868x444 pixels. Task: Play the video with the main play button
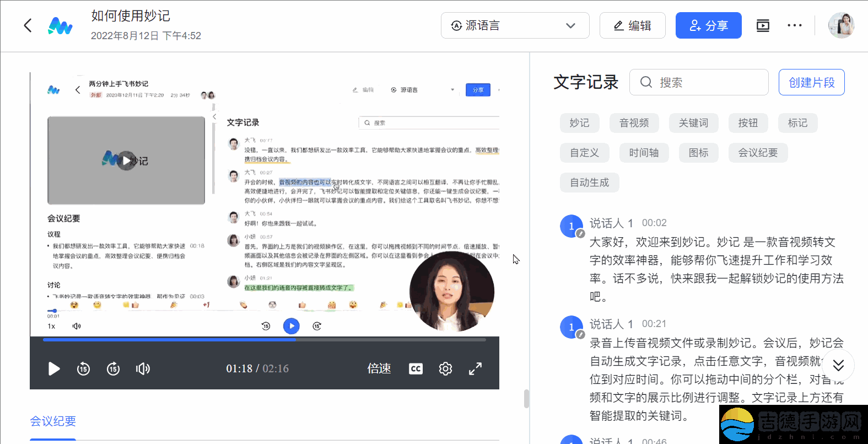tap(54, 368)
